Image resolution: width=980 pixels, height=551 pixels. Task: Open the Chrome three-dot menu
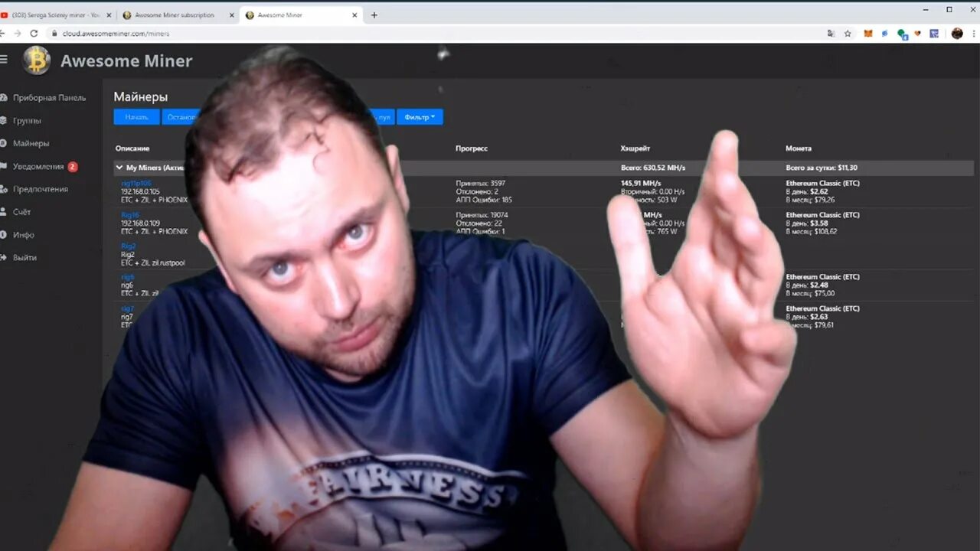click(x=975, y=34)
